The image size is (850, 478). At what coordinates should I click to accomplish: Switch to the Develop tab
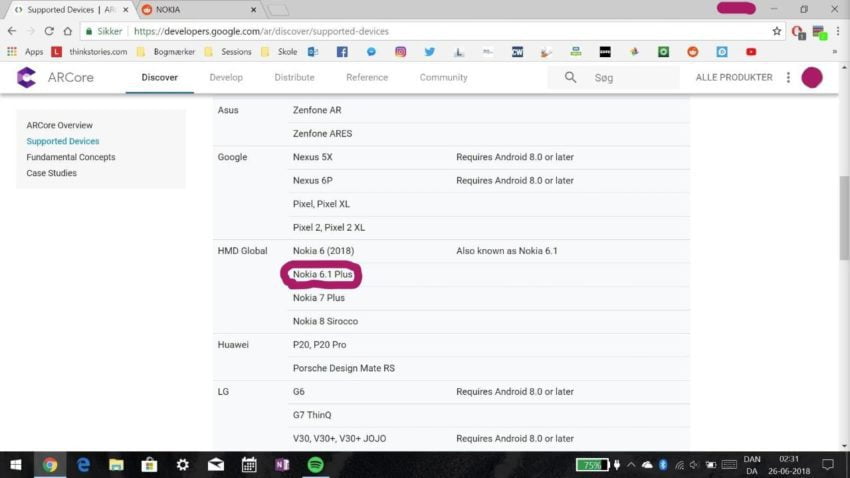(x=226, y=78)
